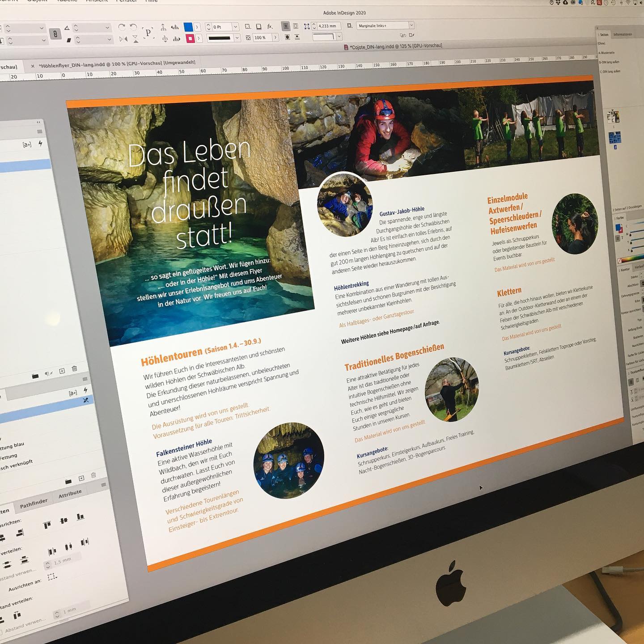Click the align top edges icon

click(x=47, y=524)
